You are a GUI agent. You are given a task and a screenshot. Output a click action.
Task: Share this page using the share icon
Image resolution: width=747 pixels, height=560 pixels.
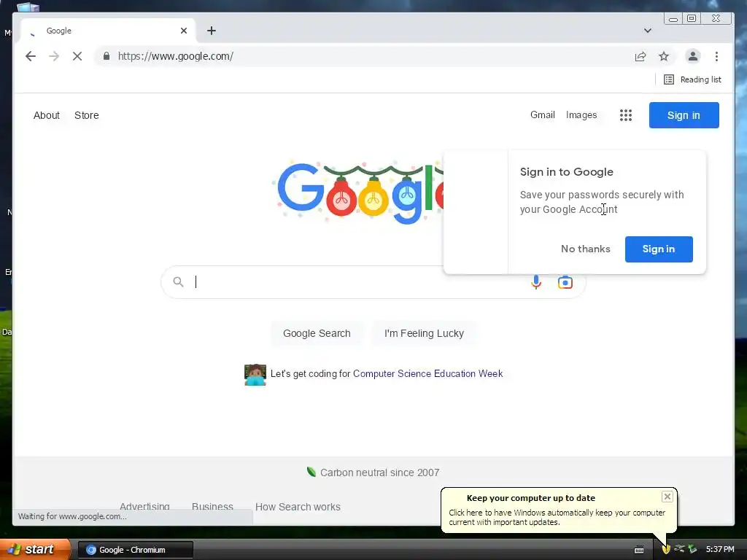640,57
